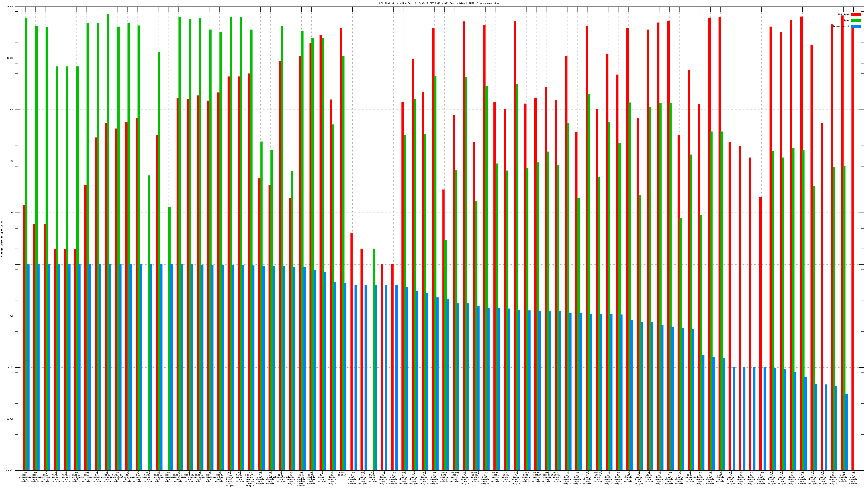
Task: Click the blue Score bar of first zen.spamhaus.org
Action: pyautogui.click(x=29, y=367)
